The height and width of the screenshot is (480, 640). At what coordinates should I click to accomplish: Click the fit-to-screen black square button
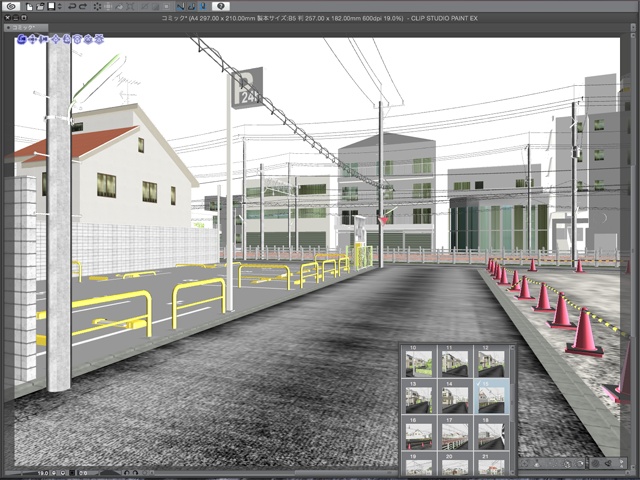tap(72, 473)
